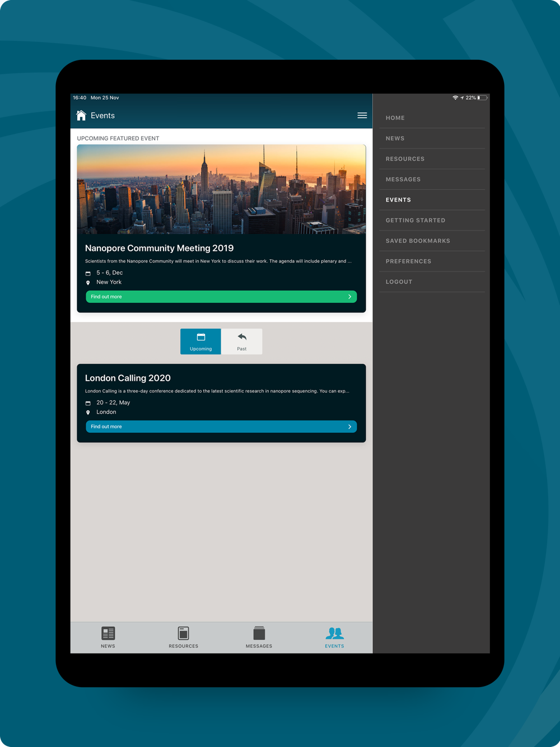The image size is (560, 747).
Task: Tap the calendar icon on Upcoming tab
Action: click(201, 337)
